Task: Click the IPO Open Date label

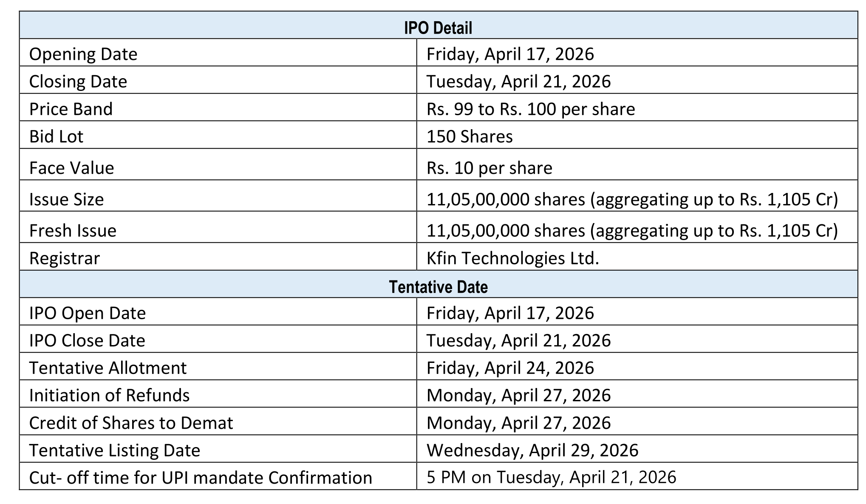Action: pos(87,313)
